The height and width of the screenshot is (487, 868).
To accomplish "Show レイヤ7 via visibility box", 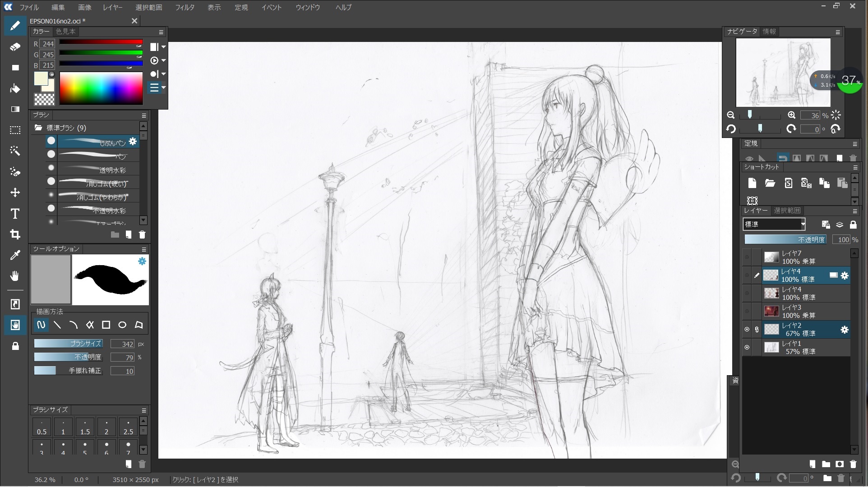I will click(747, 257).
